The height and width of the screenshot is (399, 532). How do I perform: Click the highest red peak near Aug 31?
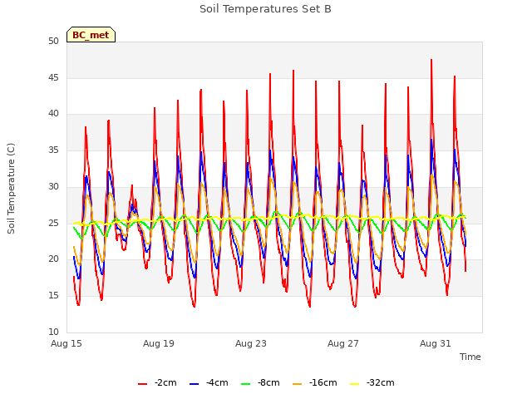431,61
